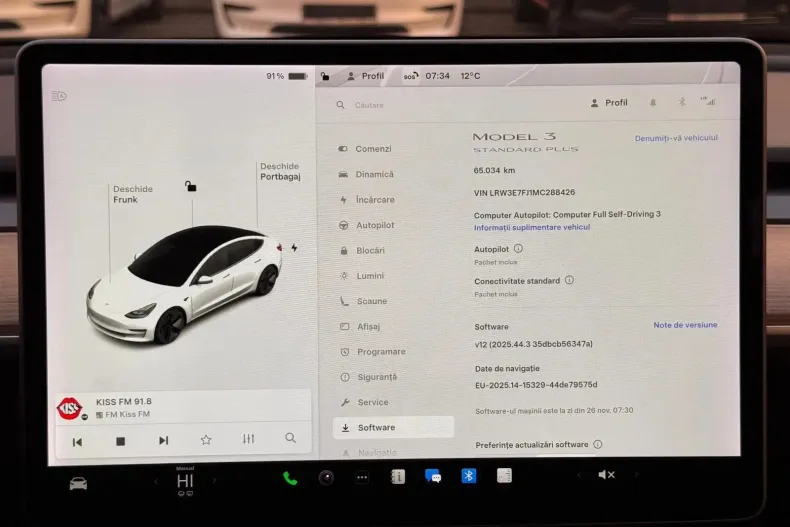
Task: Skip to next radio station
Action: pyautogui.click(x=163, y=440)
